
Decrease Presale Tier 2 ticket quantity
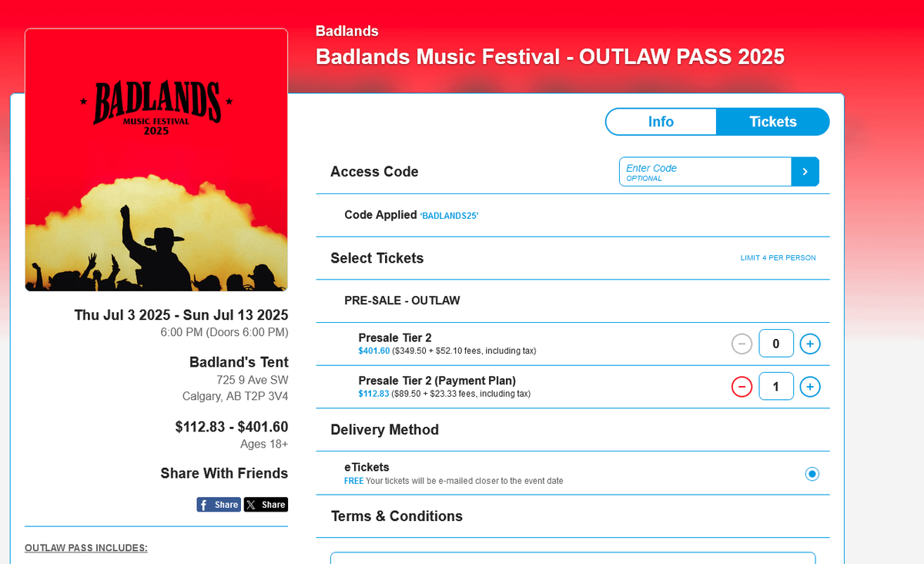742,344
